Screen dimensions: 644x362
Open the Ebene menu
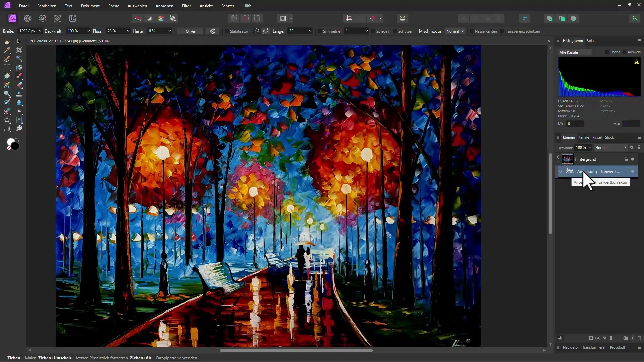(x=114, y=6)
